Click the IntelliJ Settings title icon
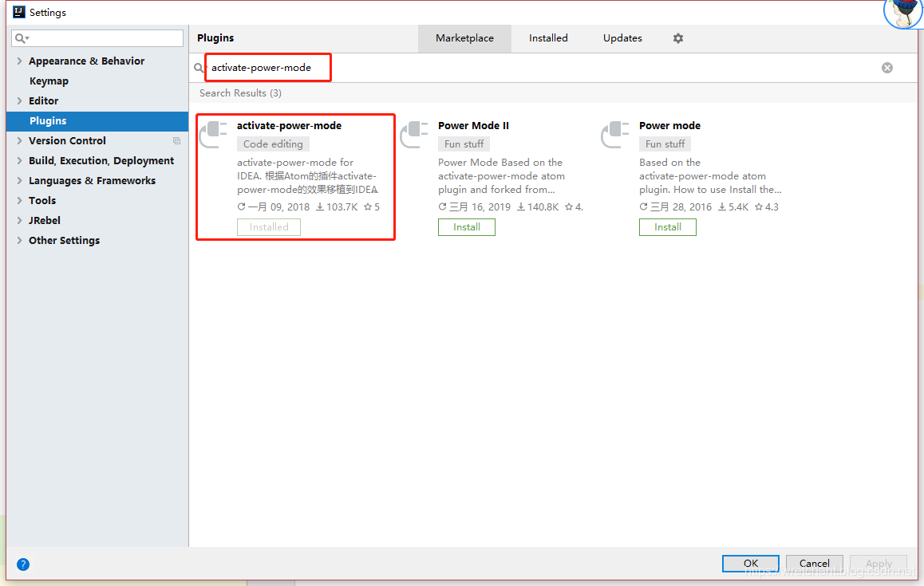Image resolution: width=924 pixels, height=586 pixels. click(x=19, y=12)
